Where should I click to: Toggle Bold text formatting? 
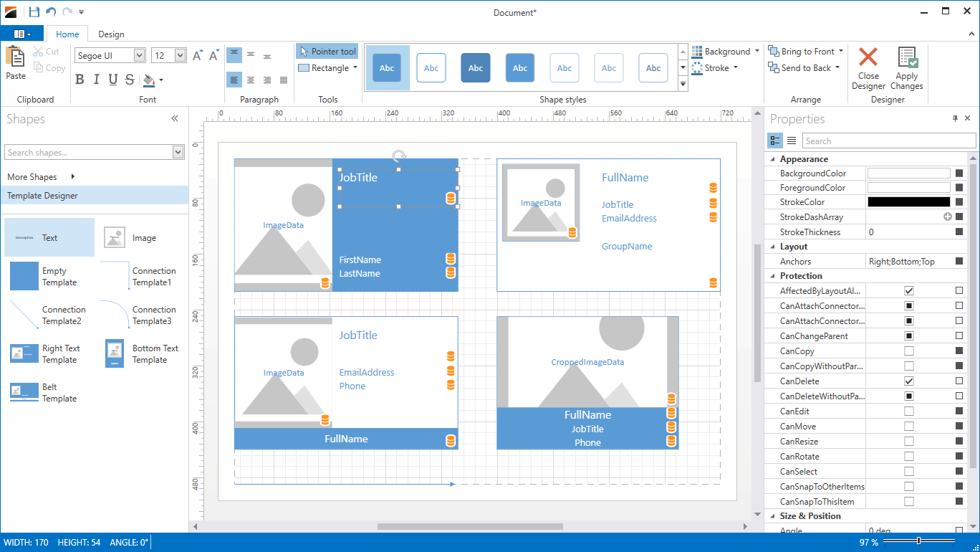coord(80,80)
